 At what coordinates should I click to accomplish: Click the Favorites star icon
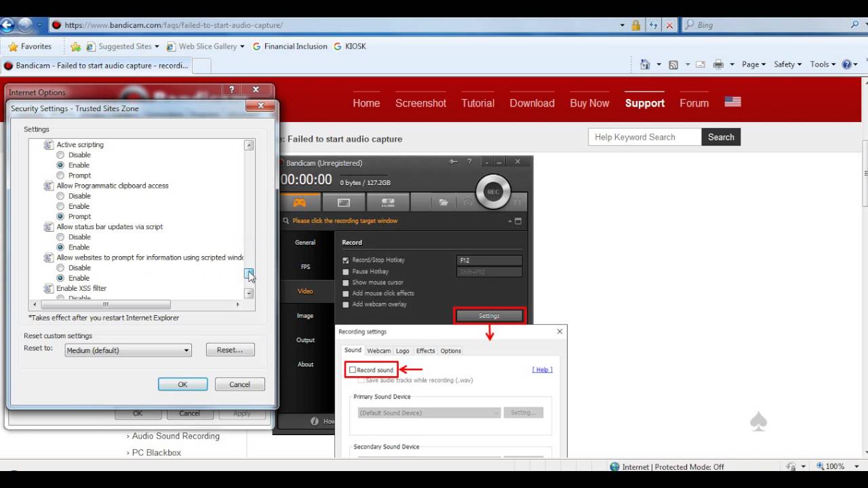[x=13, y=47]
